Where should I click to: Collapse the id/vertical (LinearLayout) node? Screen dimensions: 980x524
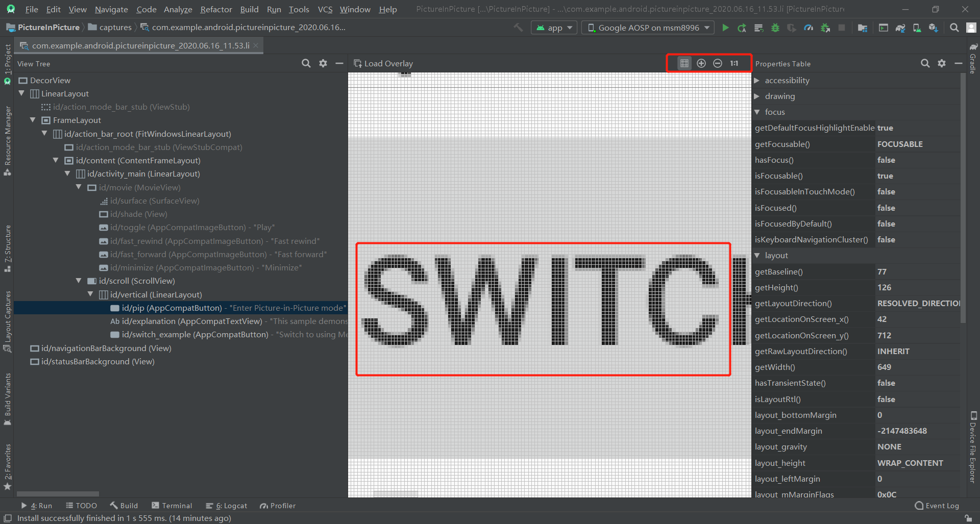pos(90,294)
